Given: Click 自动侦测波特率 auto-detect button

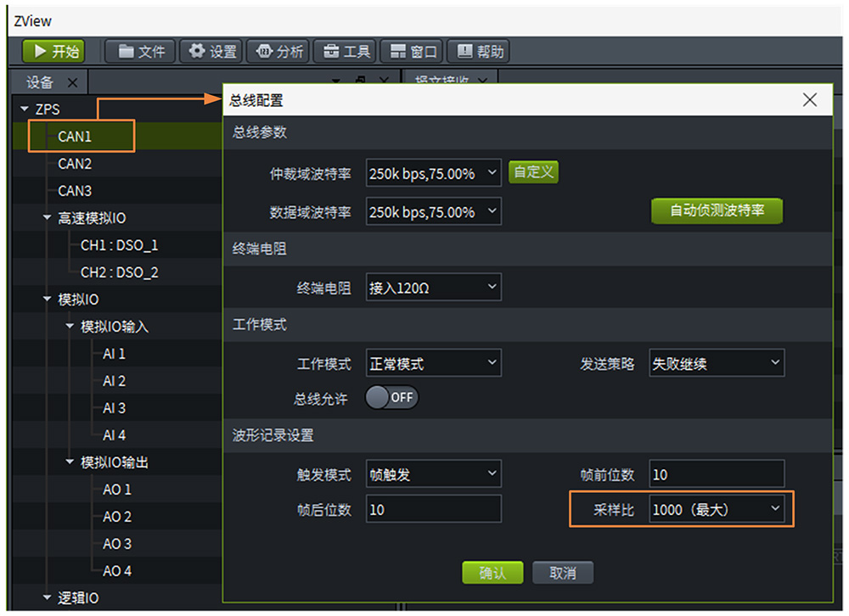Looking at the screenshot, I should coord(716,210).
